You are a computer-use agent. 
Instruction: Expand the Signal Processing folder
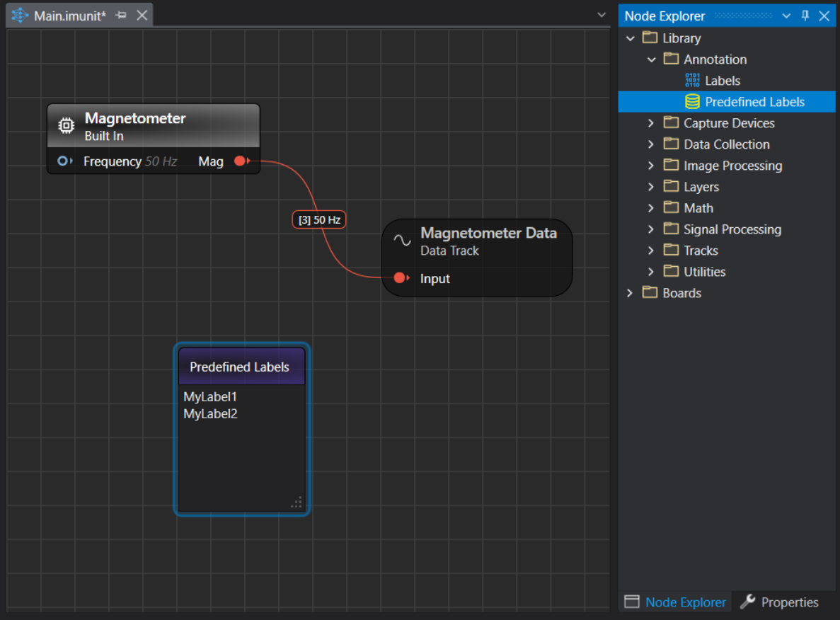click(x=651, y=229)
